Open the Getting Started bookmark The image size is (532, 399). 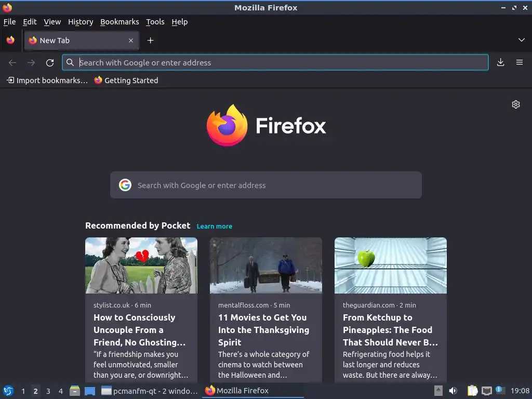(x=126, y=81)
